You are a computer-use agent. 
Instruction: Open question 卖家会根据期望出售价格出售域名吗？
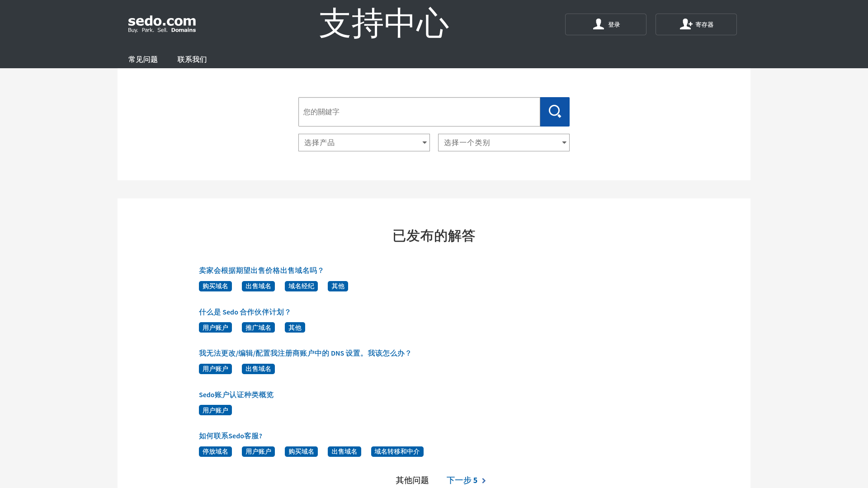tap(261, 270)
